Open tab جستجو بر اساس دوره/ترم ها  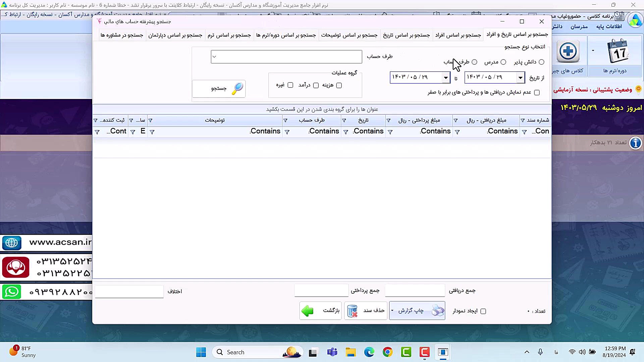click(286, 35)
